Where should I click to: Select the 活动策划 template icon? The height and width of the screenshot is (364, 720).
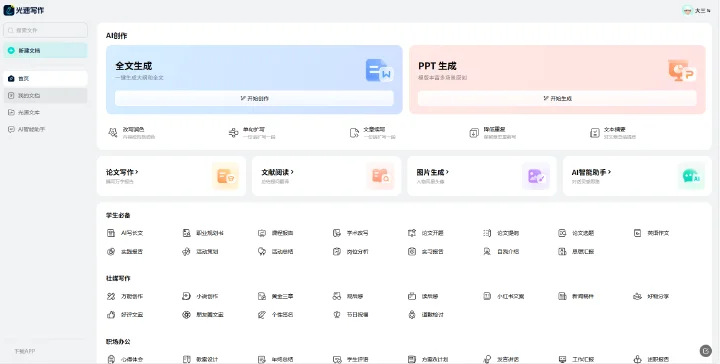point(186,252)
